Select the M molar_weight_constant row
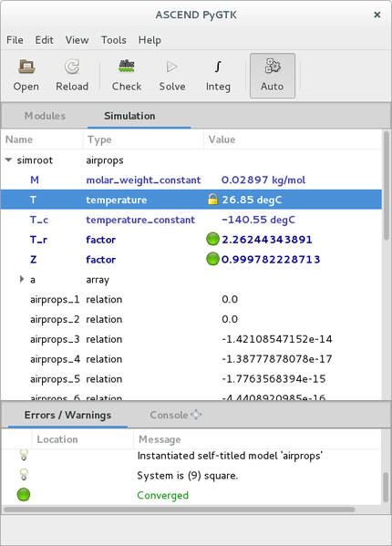Image resolution: width=392 pixels, height=546 pixels. tap(191, 180)
